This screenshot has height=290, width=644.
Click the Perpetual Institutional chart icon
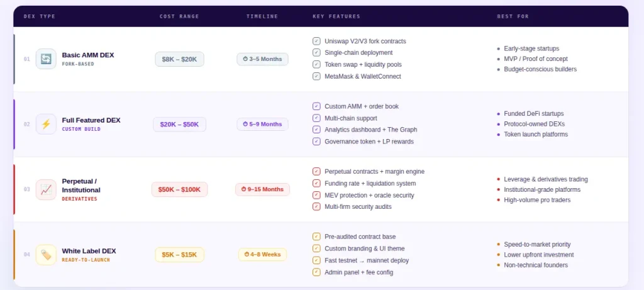pos(46,189)
